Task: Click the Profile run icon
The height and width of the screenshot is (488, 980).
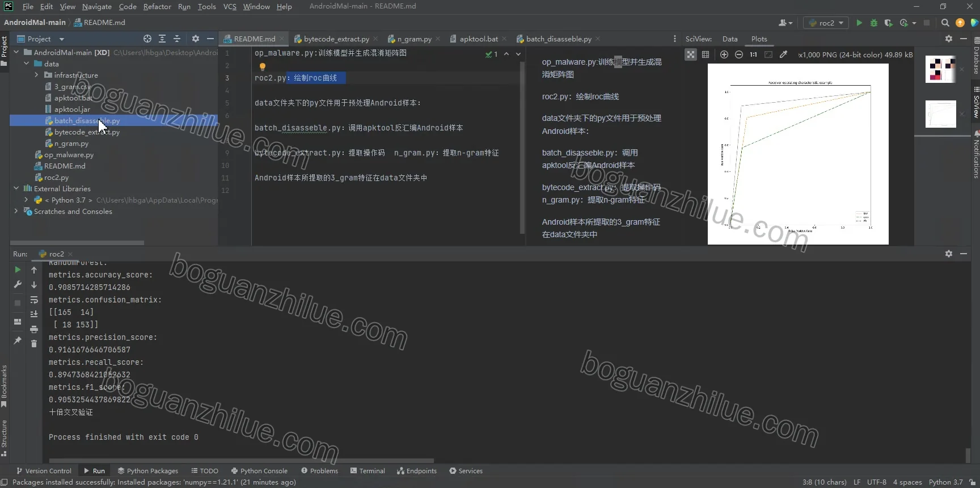Action: pos(904,23)
